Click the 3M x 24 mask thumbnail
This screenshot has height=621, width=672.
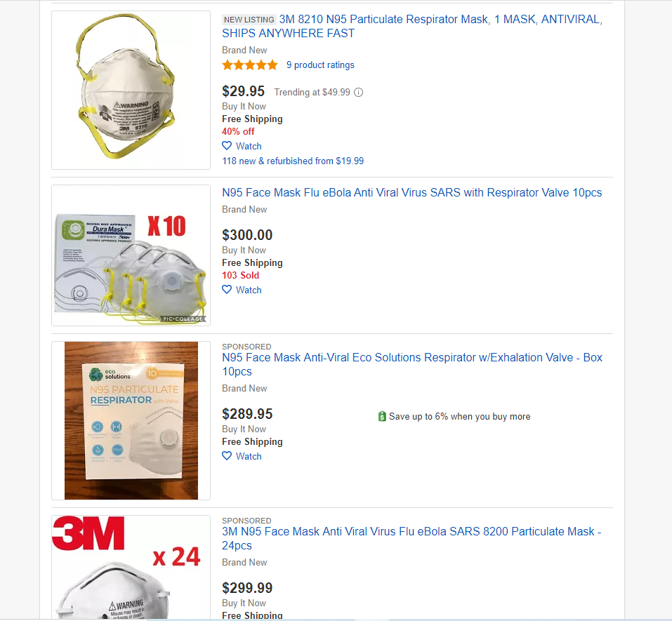131,567
